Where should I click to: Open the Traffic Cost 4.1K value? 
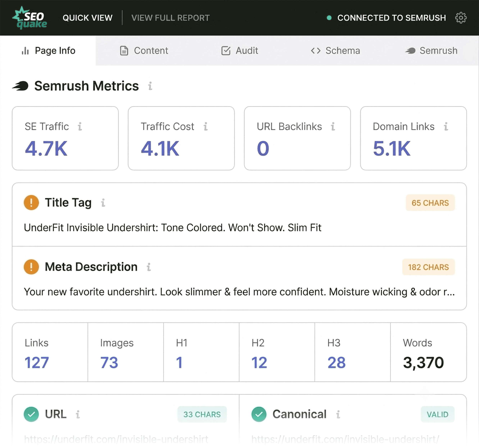click(160, 149)
